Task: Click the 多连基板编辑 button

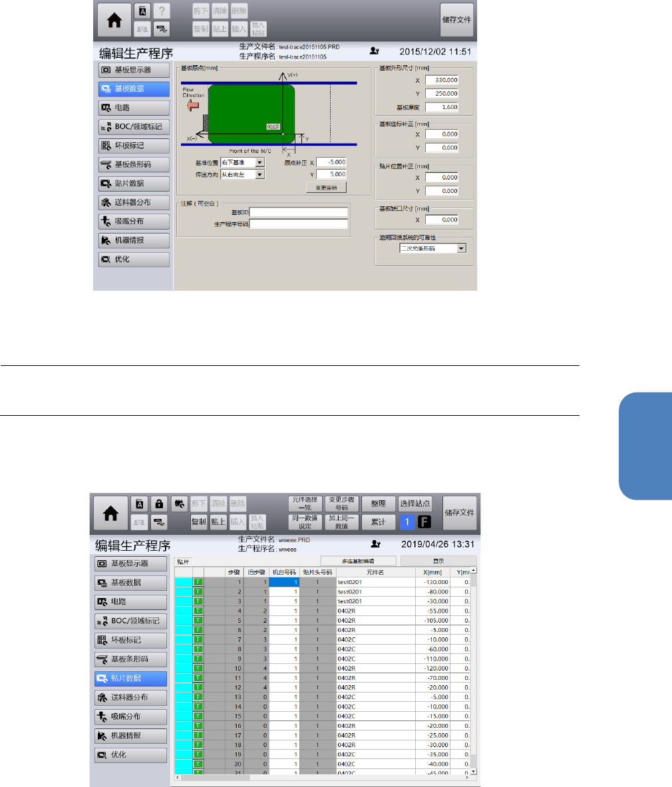Action: (x=358, y=561)
